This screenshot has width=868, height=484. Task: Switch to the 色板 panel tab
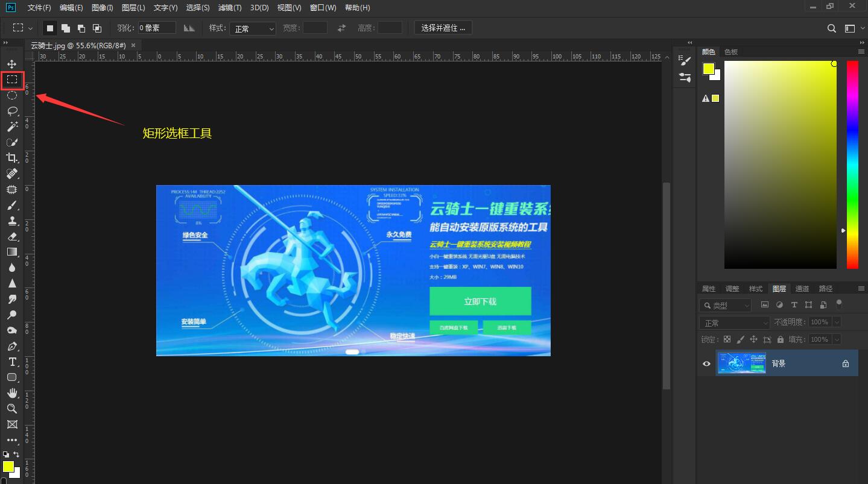pos(730,51)
